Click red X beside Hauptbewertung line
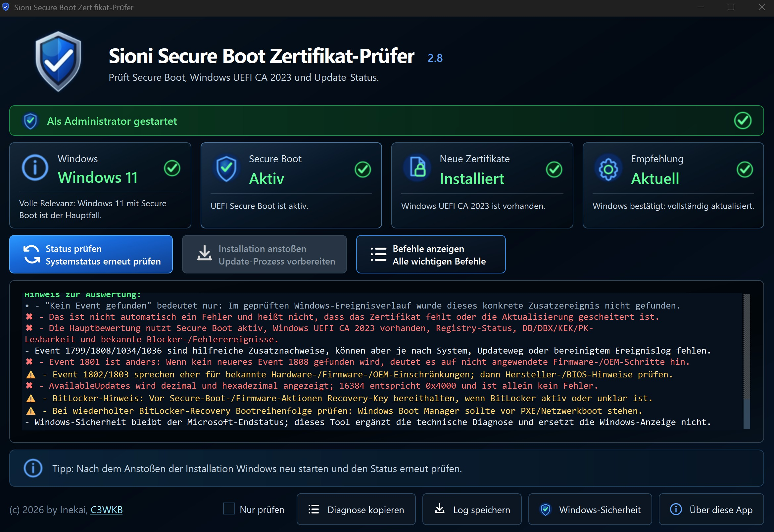This screenshot has height=532, width=774. [x=29, y=328]
